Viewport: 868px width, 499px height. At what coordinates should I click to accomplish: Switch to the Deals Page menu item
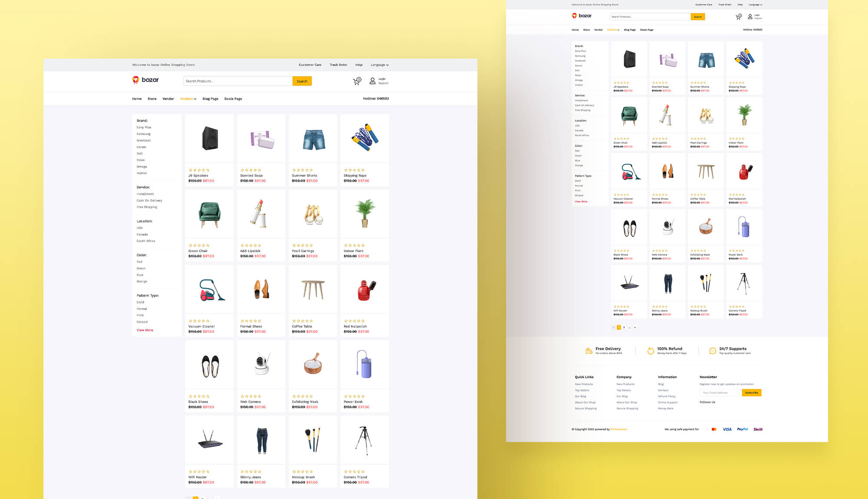233,98
